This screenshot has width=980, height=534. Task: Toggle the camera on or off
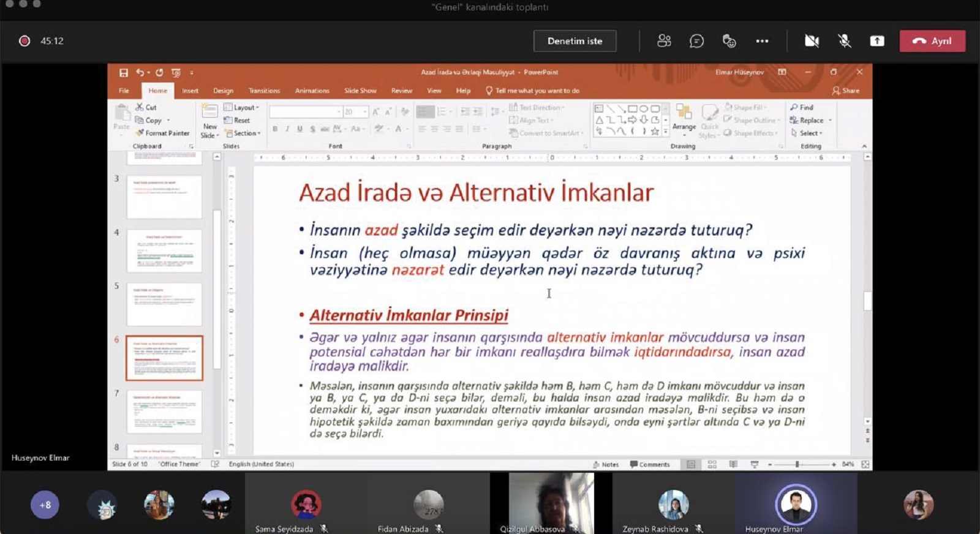click(x=812, y=41)
